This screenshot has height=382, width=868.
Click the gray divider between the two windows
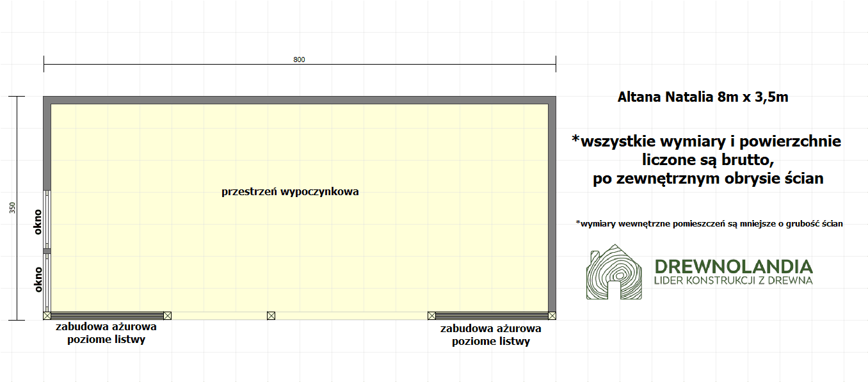(x=47, y=251)
